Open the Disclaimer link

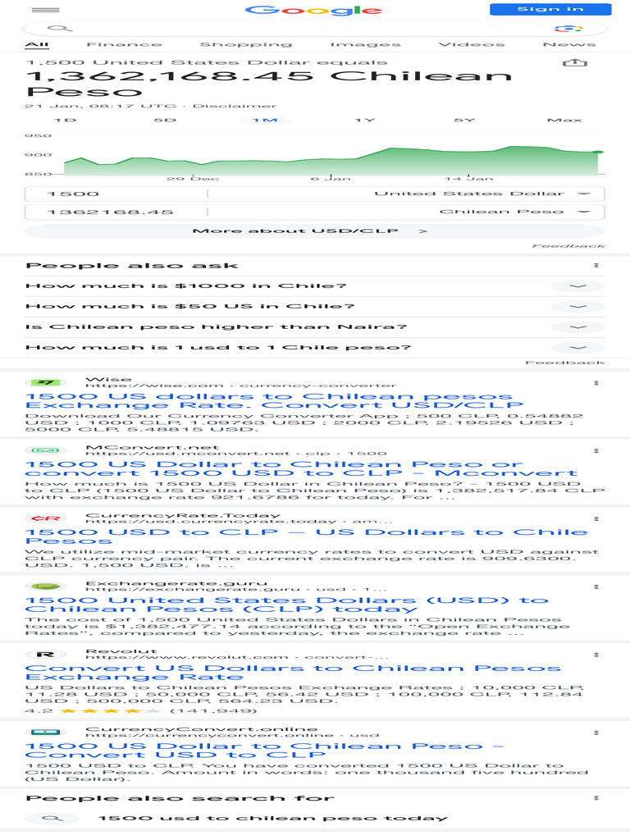point(235,106)
